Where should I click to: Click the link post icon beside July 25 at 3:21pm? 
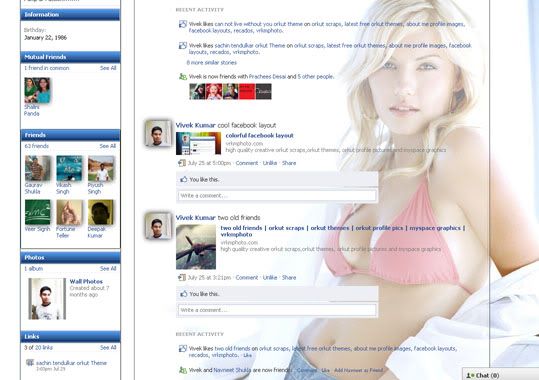(x=182, y=277)
